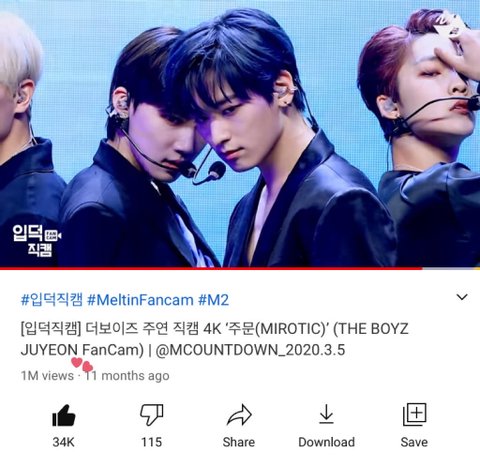Open the #MeltinFancam hashtag link
Viewport: 480px width, 467px height.
click(x=140, y=300)
